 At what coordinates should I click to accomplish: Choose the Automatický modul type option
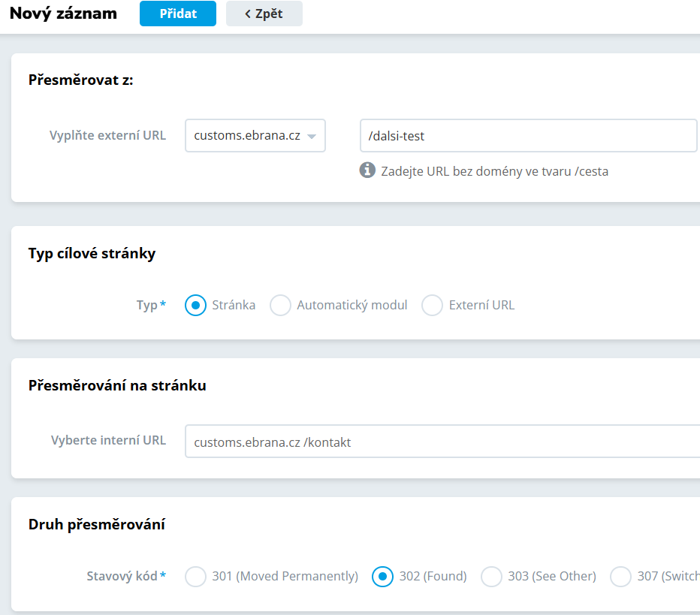click(280, 306)
